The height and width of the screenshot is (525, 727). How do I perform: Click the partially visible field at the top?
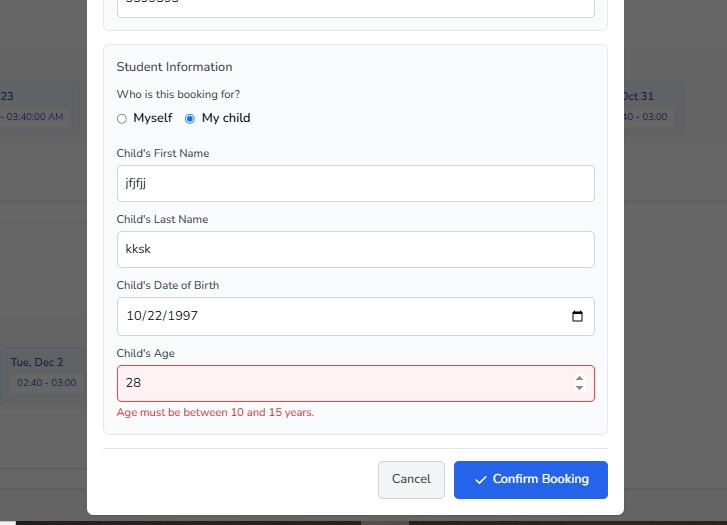tap(355, 8)
